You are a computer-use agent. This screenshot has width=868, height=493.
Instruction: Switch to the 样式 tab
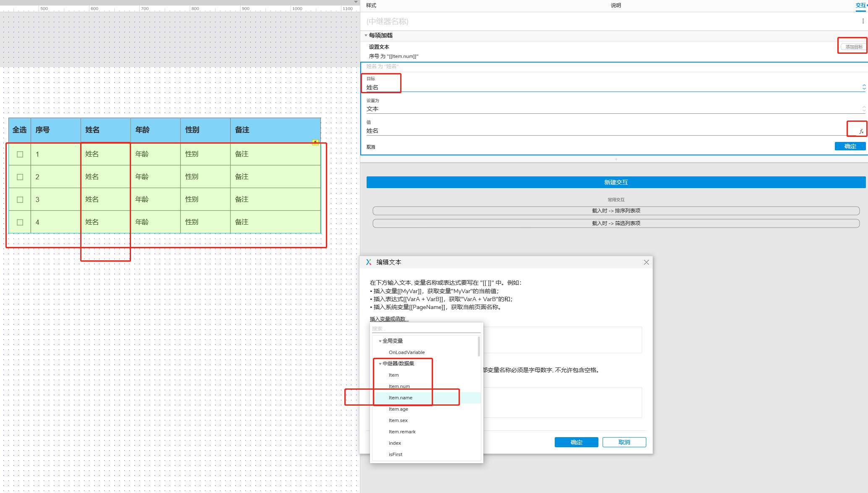tap(371, 5)
